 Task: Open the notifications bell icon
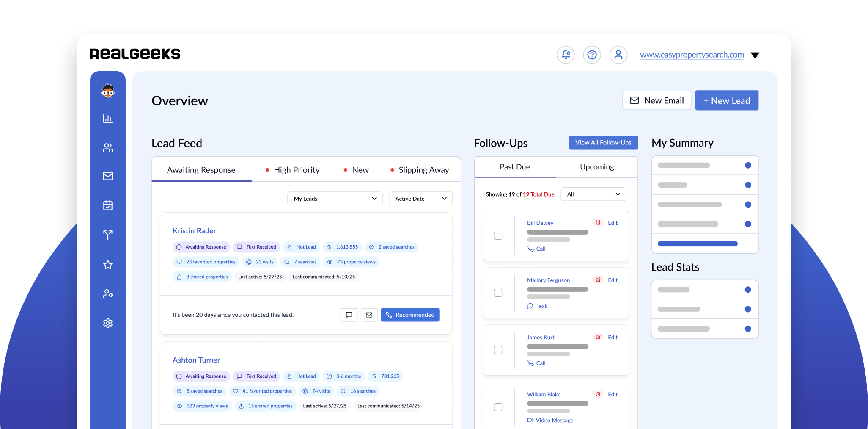(566, 55)
